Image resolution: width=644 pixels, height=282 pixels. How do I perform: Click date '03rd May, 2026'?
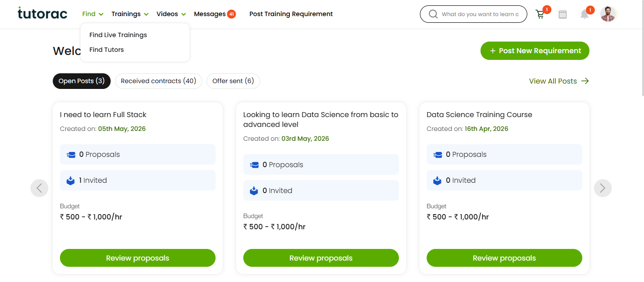(305, 139)
